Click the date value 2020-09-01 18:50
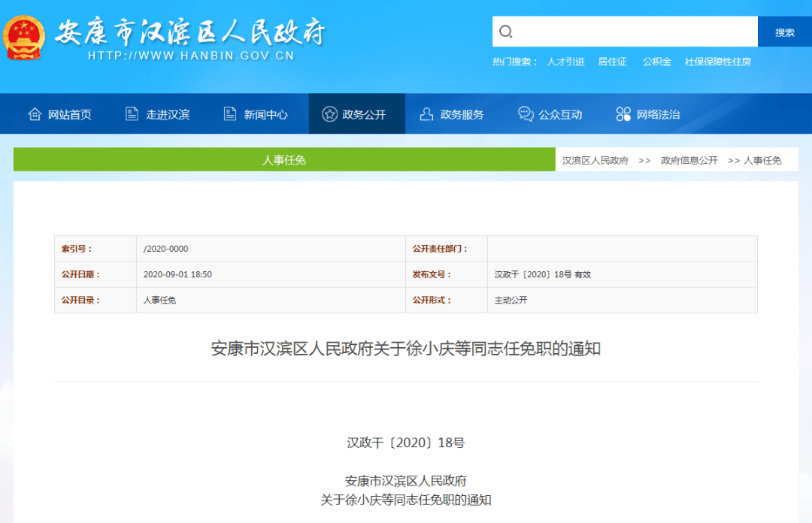The width and height of the screenshot is (812, 523). [177, 274]
